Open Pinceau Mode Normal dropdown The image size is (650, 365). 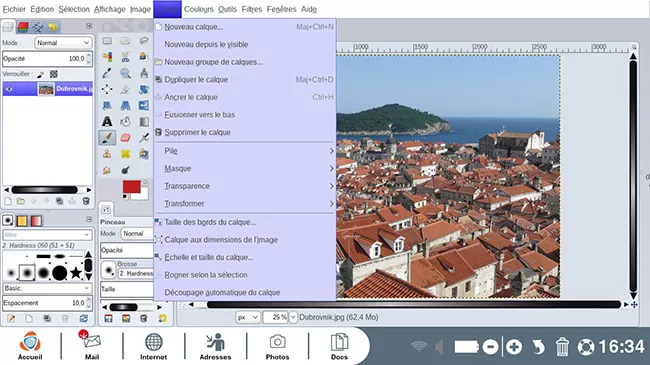137,234
